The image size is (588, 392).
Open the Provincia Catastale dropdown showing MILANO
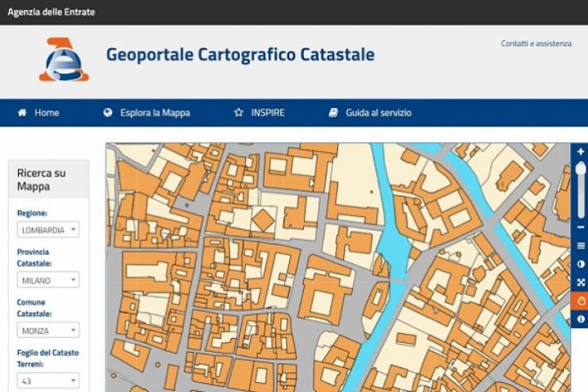point(48,280)
